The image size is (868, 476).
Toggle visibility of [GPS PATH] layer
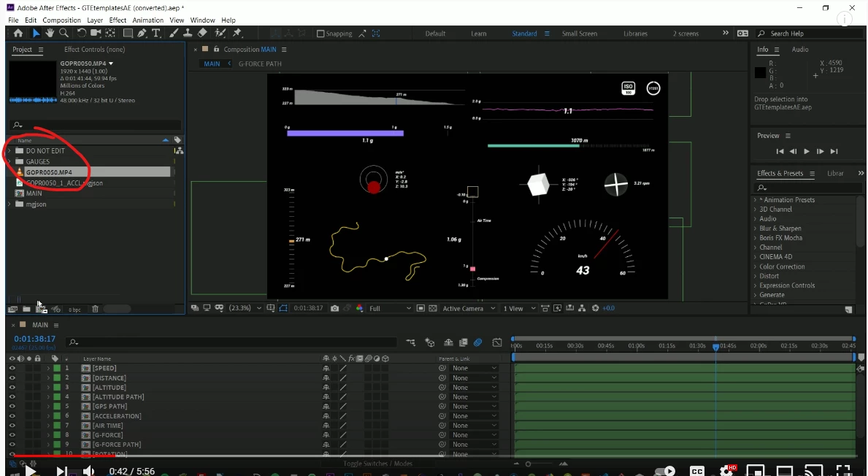point(12,406)
